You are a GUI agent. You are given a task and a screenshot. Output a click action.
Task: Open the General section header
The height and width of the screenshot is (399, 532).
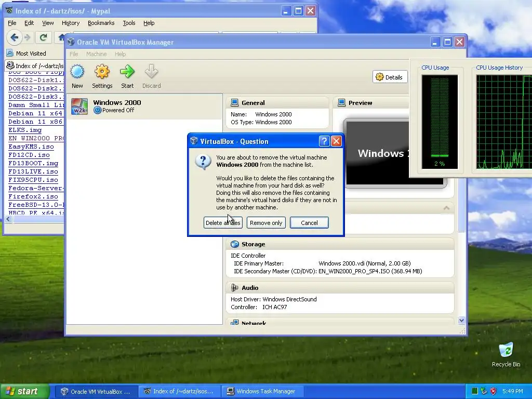click(x=277, y=102)
